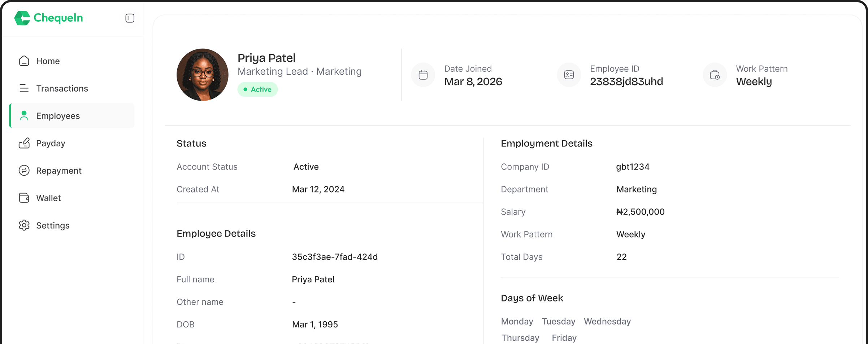
Task: Click the Employee ID card icon
Action: (569, 75)
